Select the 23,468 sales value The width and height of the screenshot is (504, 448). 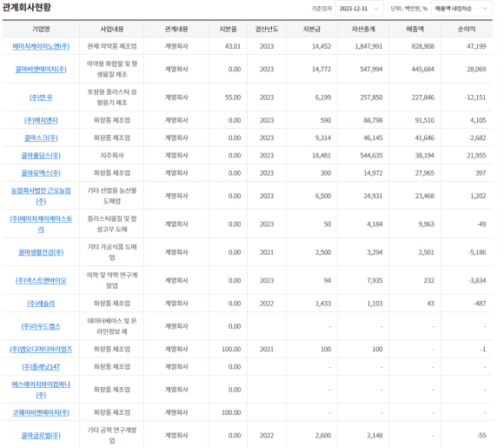pyautogui.click(x=424, y=196)
